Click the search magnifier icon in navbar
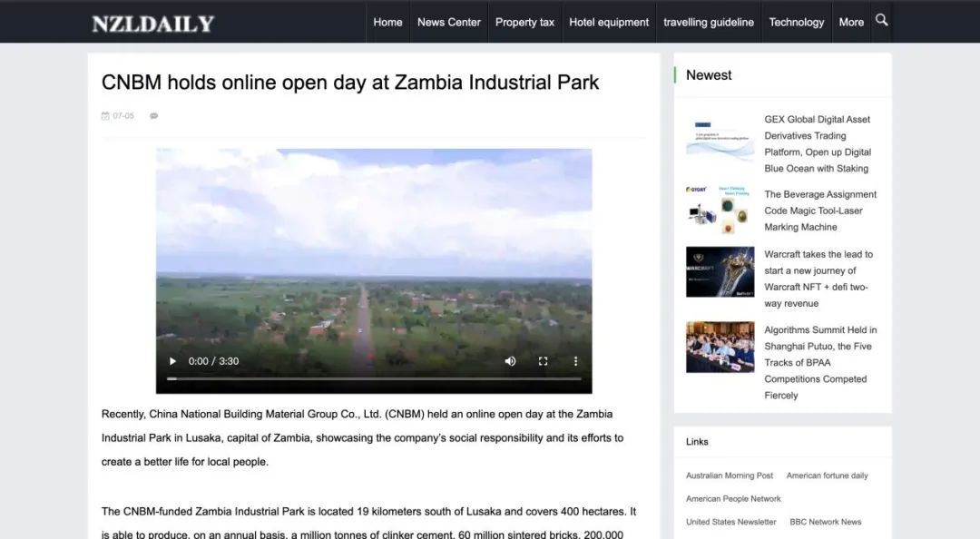Viewport: 980px width, 539px height. (881, 21)
